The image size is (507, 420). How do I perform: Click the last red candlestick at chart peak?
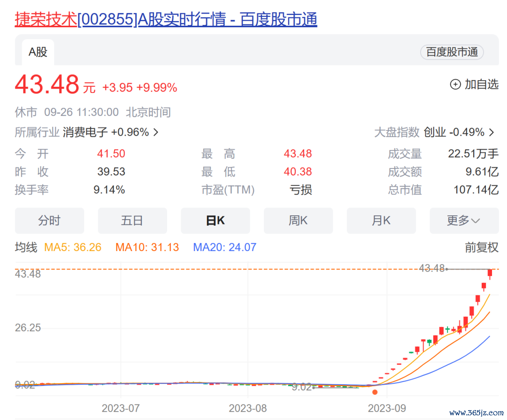pyautogui.click(x=490, y=273)
